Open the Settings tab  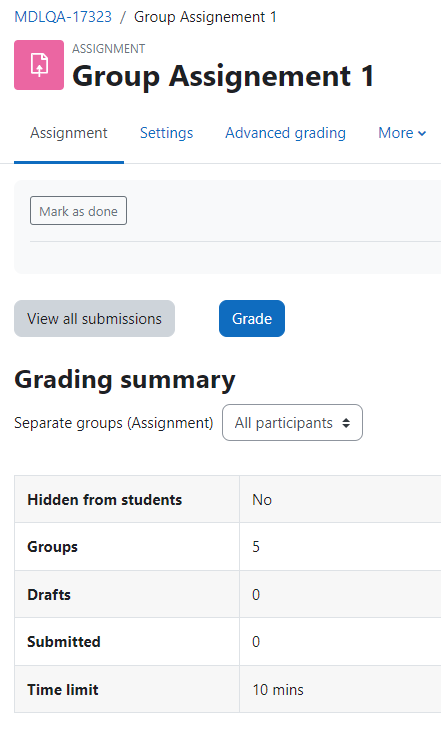(166, 133)
